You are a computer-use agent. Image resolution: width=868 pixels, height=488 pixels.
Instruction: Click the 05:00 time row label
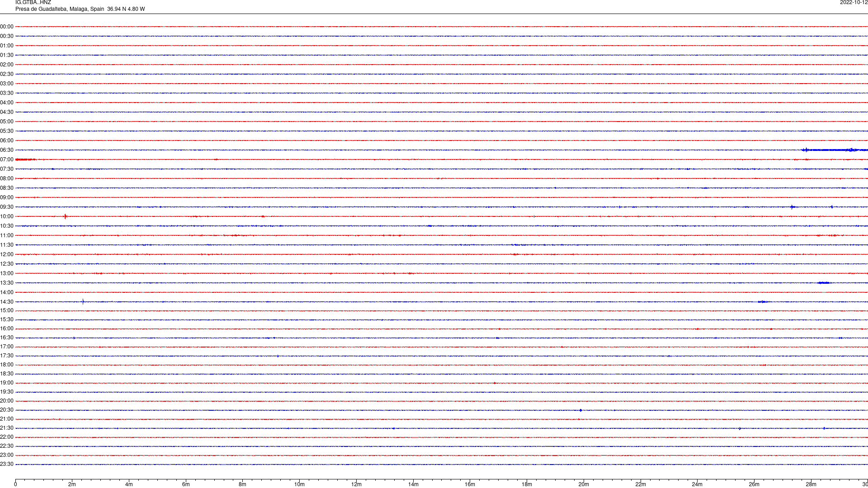pyautogui.click(x=7, y=122)
